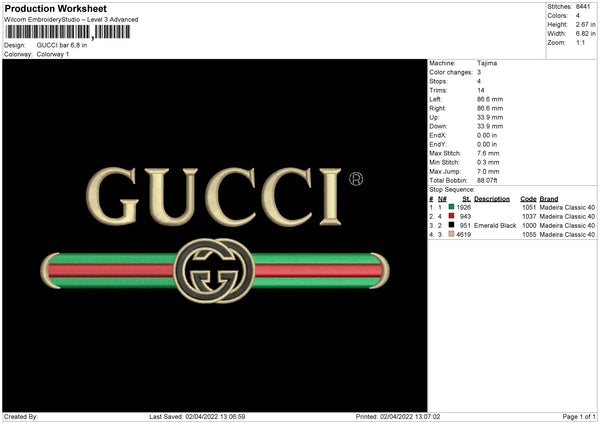This screenshot has width=600, height=424.
Task: Click the 'Page 1 of 1' footer text
Action: tap(579, 416)
